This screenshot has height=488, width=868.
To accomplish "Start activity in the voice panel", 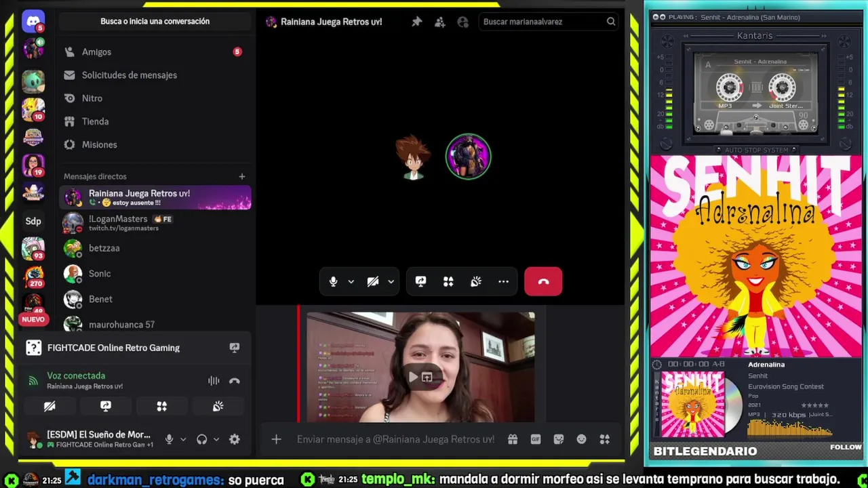I will (x=161, y=406).
